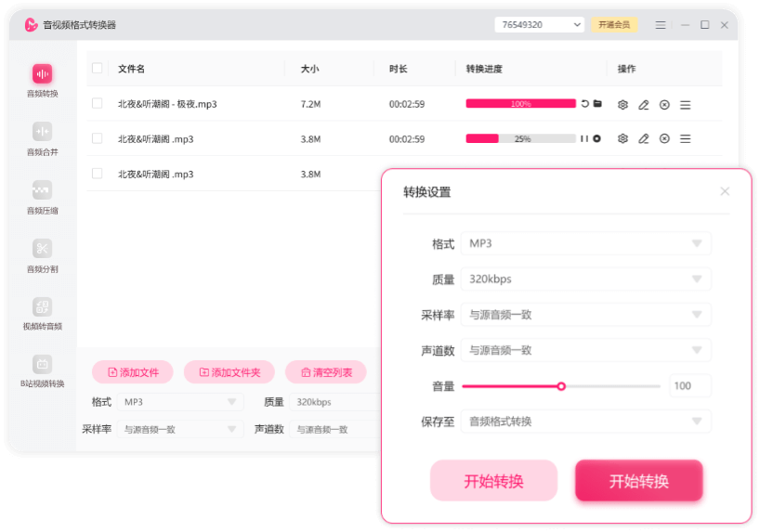Click the gear icon of the 极夜.mp3 row
This screenshot has width=760, height=532.
tap(622, 105)
